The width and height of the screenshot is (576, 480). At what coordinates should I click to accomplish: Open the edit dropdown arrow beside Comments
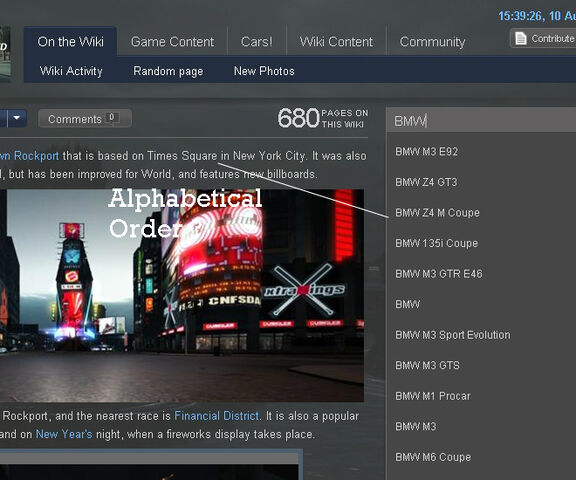(x=17, y=118)
